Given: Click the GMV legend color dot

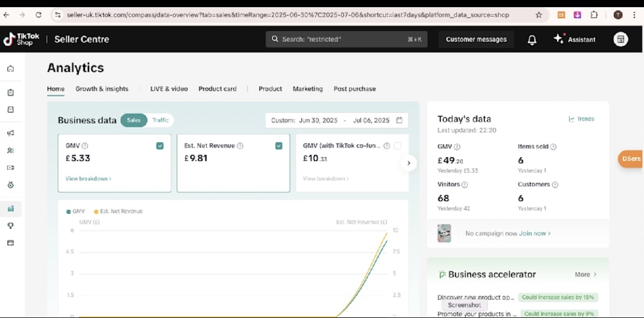Looking at the screenshot, I should (68, 212).
